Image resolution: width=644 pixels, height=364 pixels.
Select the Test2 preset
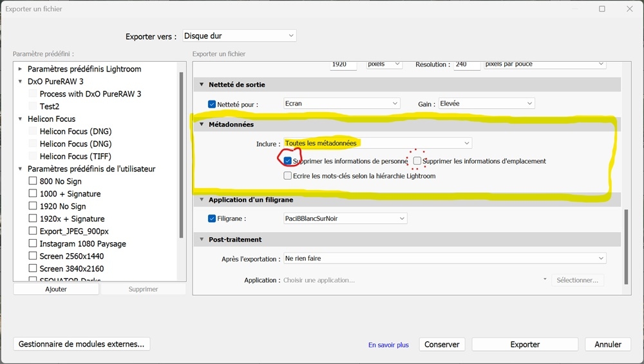pyautogui.click(x=50, y=106)
